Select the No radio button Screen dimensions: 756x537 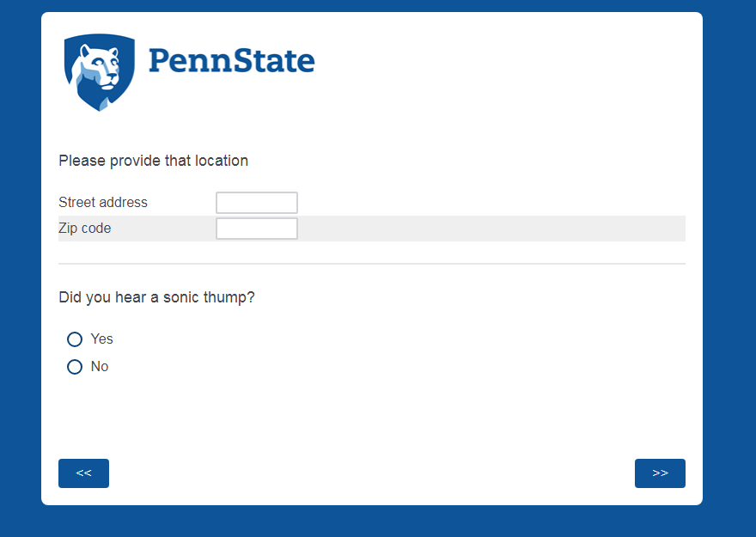click(75, 367)
